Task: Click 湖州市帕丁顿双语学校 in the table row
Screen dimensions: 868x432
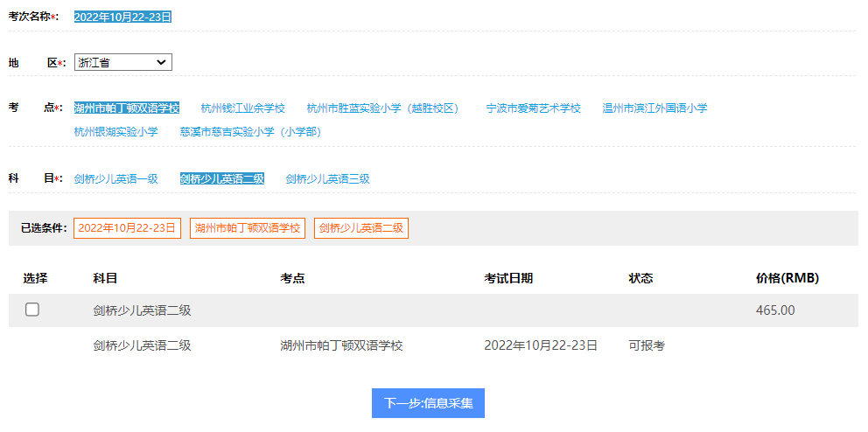Action: coord(341,345)
